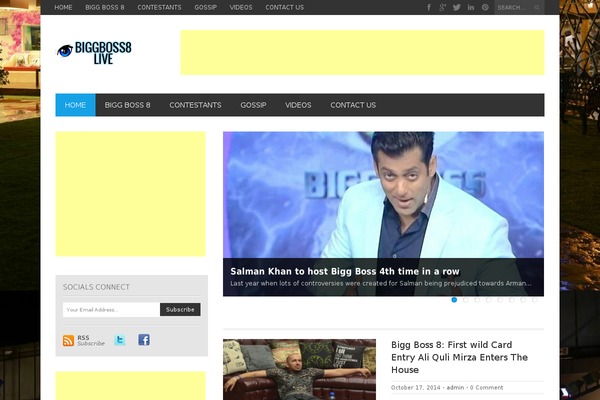Click the 0 Comment link
The height and width of the screenshot is (400, 600).
pos(486,387)
